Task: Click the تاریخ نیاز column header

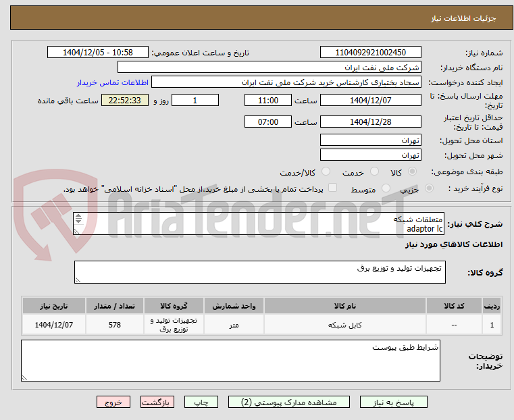Action: coord(54,306)
